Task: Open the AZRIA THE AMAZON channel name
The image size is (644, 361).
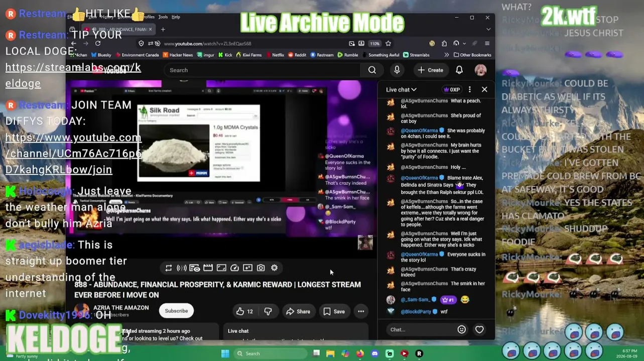Action: 121,308
